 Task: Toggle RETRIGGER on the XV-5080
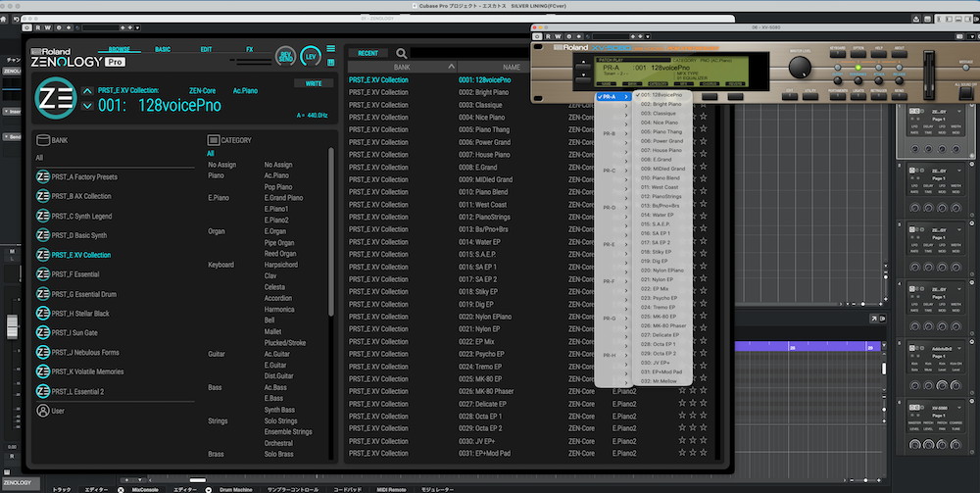tap(879, 96)
